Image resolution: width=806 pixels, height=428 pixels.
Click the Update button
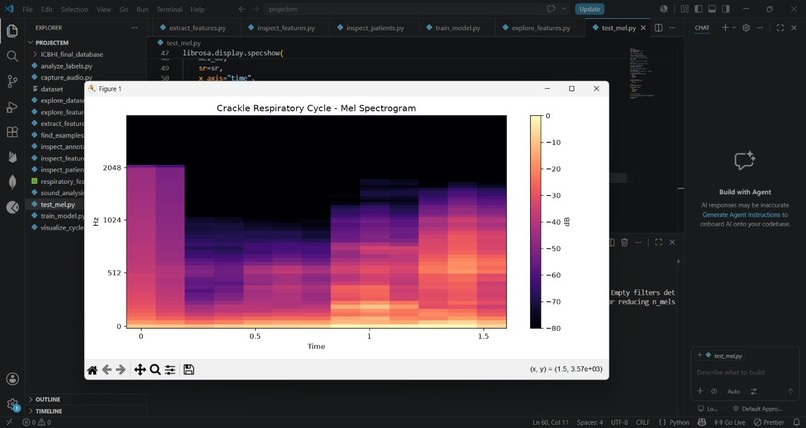[590, 9]
